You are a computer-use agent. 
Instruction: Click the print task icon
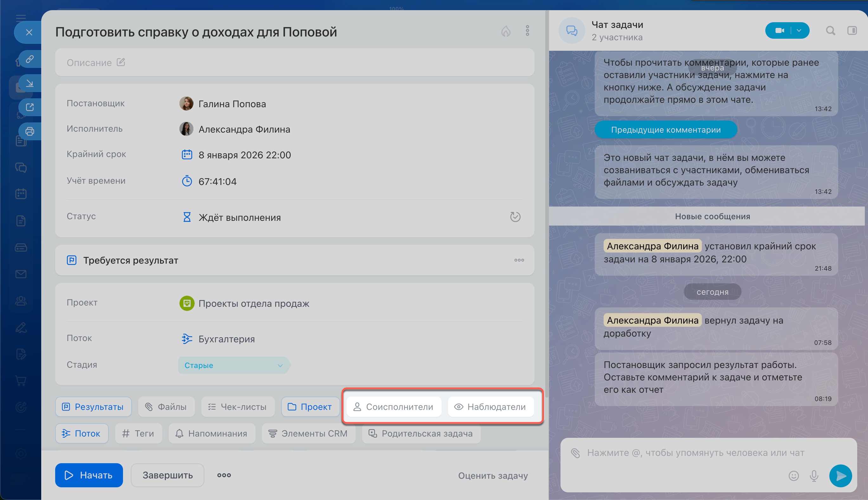pyautogui.click(x=30, y=131)
